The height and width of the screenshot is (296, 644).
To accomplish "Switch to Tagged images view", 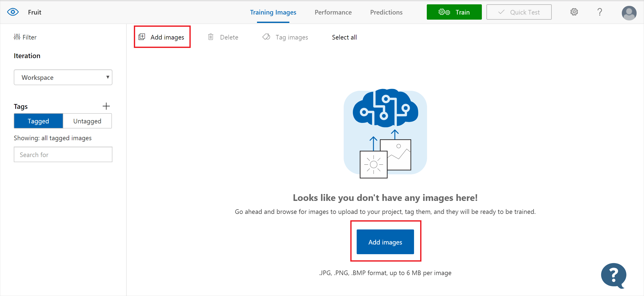I will click(37, 121).
